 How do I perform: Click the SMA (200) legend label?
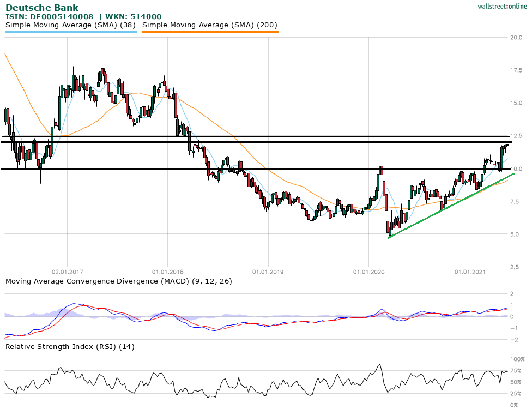click(x=209, y=25)
